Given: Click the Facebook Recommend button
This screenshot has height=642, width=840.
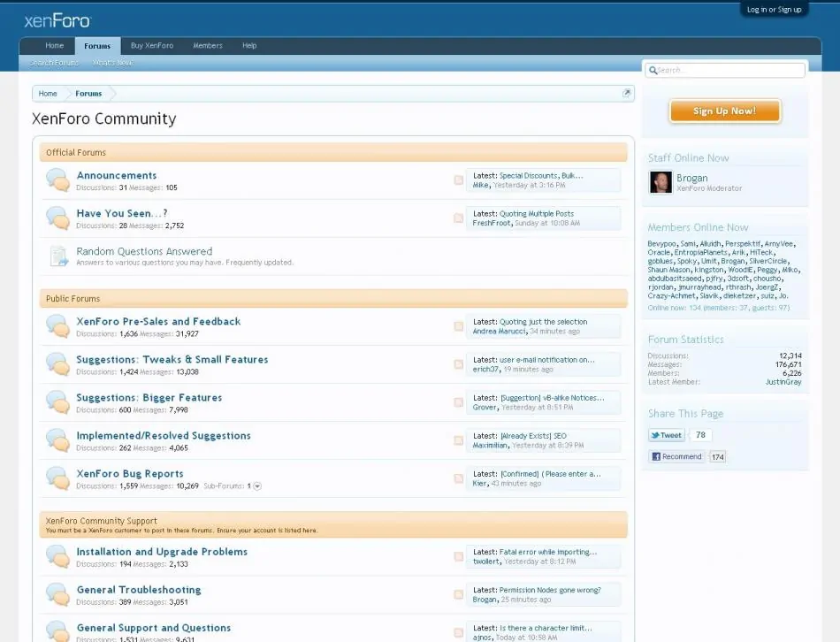Looking at the screenshot, I should [676, 456].
